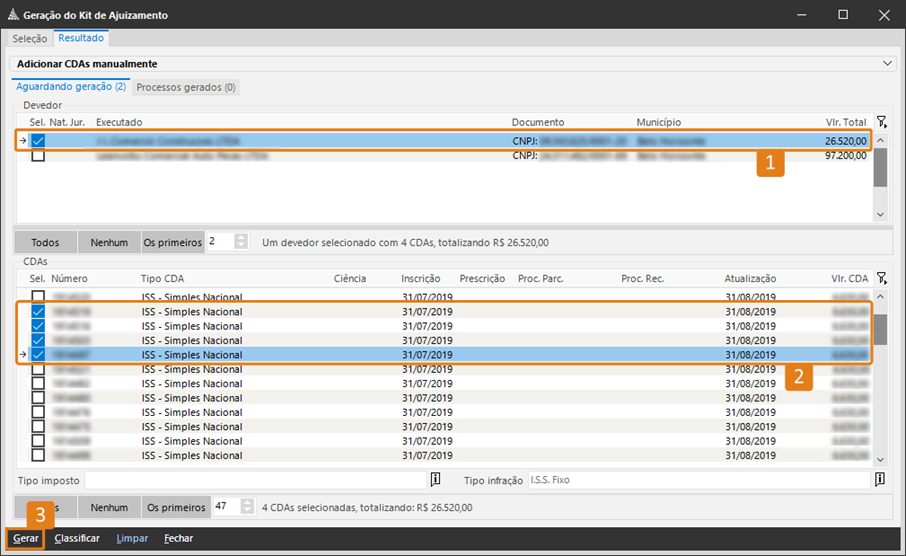Image resolution: width=906 pixels, height=556 pixels.
Task: Open the lookup icon beside Tipo infração field
Action: 879,480
